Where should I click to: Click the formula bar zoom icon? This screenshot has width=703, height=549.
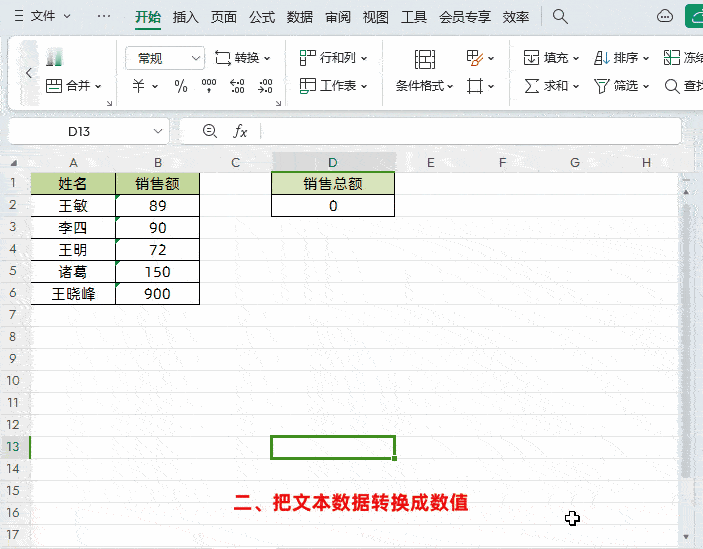(210, 131)
